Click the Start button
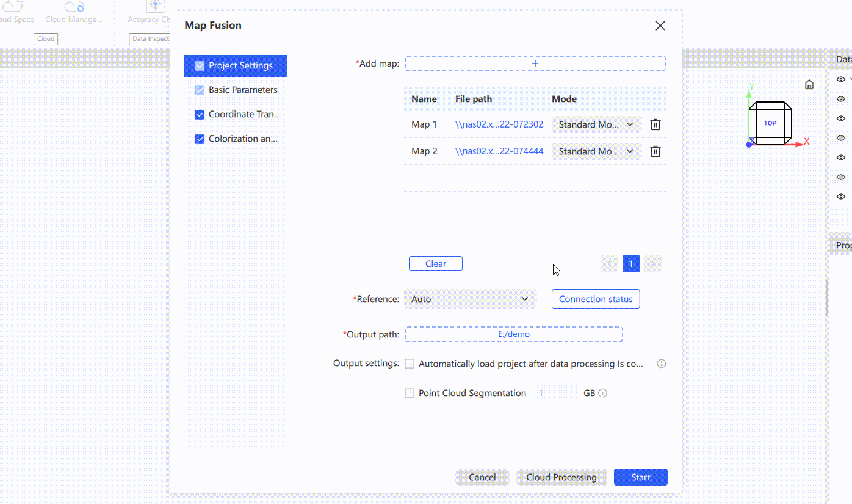Viewport: 852px width, 504px height. tap(641, 477)
